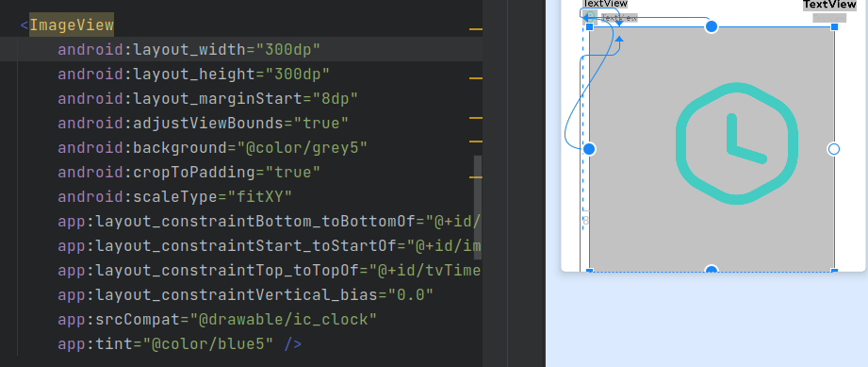Select the faint grey TextView under the bold TextView
Screen dimensions: 868x367
[829, 18]
